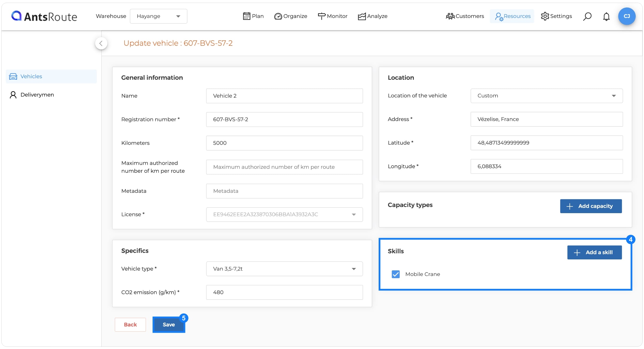Image resolution: width=644 pixels, height=349 pixels.
Task: Click the Deliverymen person icon in sidebar
Action: click(x=13, y=95)
